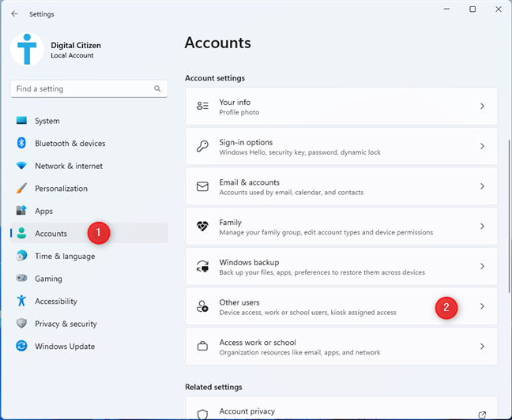Click the search magnifier icon
The image size is (512, 420).
click(x=158, y=89)
